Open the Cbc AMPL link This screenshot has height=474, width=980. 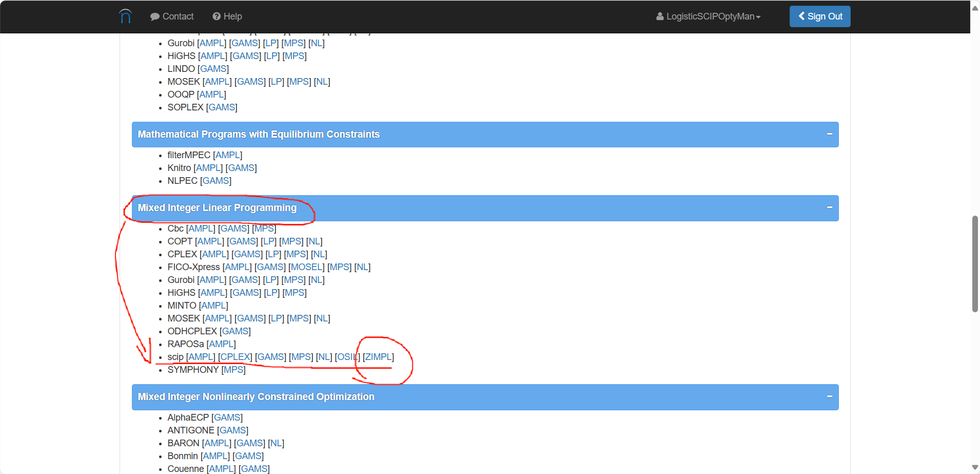(201, 229)
